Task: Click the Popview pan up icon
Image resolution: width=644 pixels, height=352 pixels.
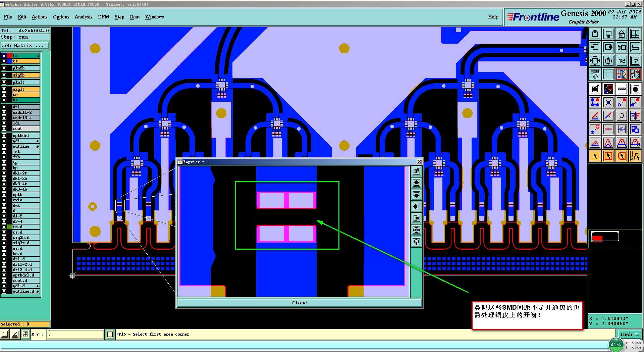Action: (416, 183)
